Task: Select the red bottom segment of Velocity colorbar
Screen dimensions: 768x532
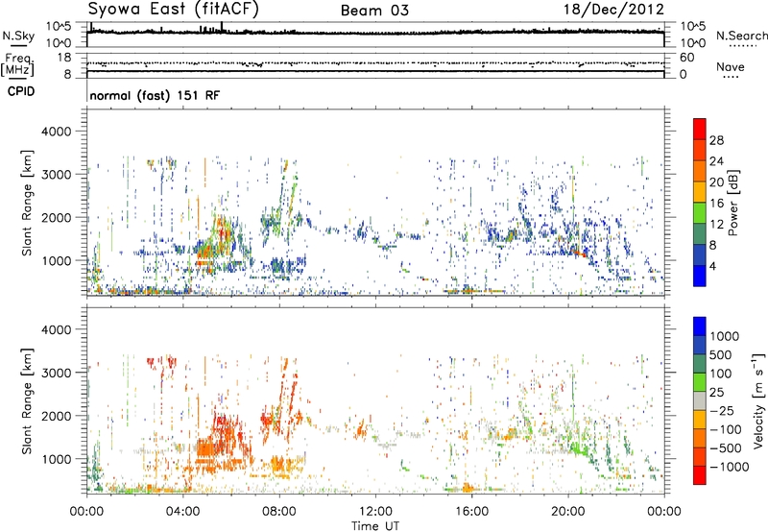Action: point(700,475)
